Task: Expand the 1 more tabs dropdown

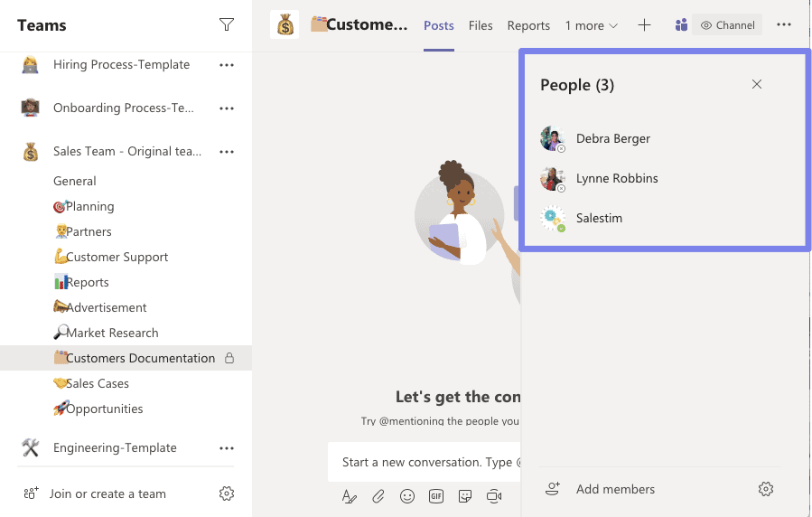Action: (591, 25)
